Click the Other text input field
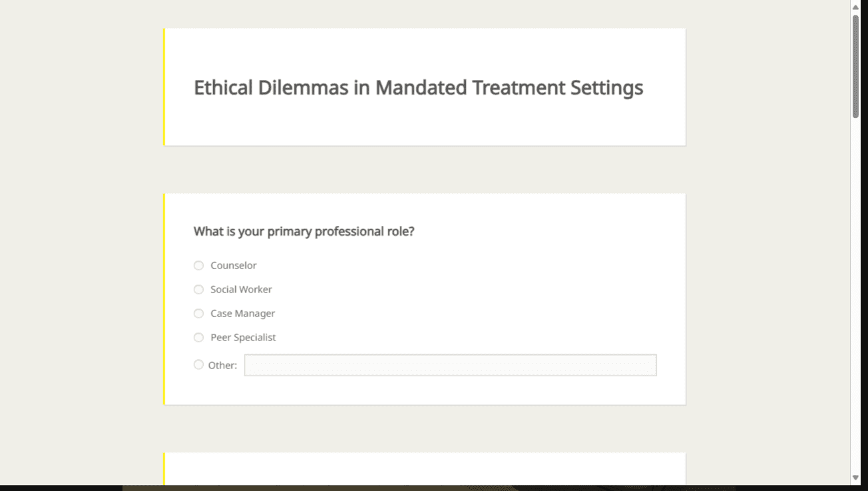The image size is (868, 491). (450, 365)
